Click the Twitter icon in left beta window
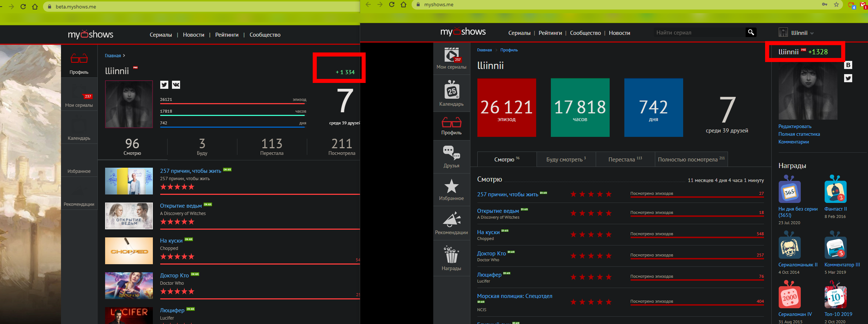 point(164,85)
